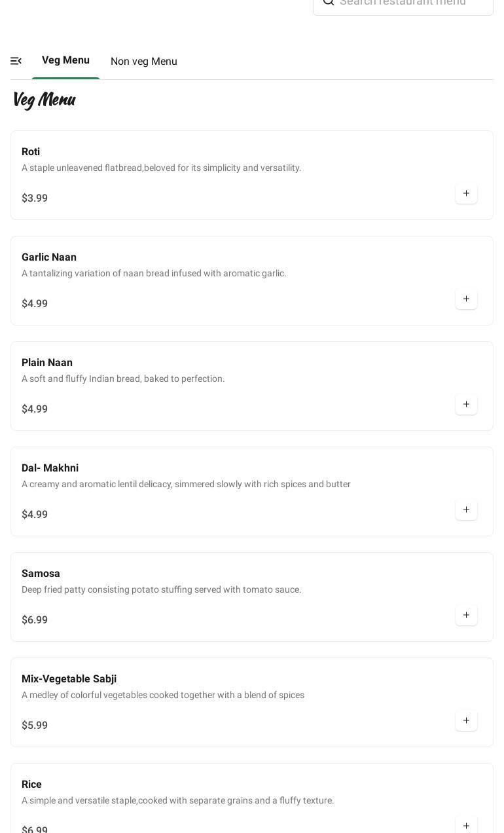Switch to the Veg Menu tab
504x833 pixels.
(x=65, y=60)
